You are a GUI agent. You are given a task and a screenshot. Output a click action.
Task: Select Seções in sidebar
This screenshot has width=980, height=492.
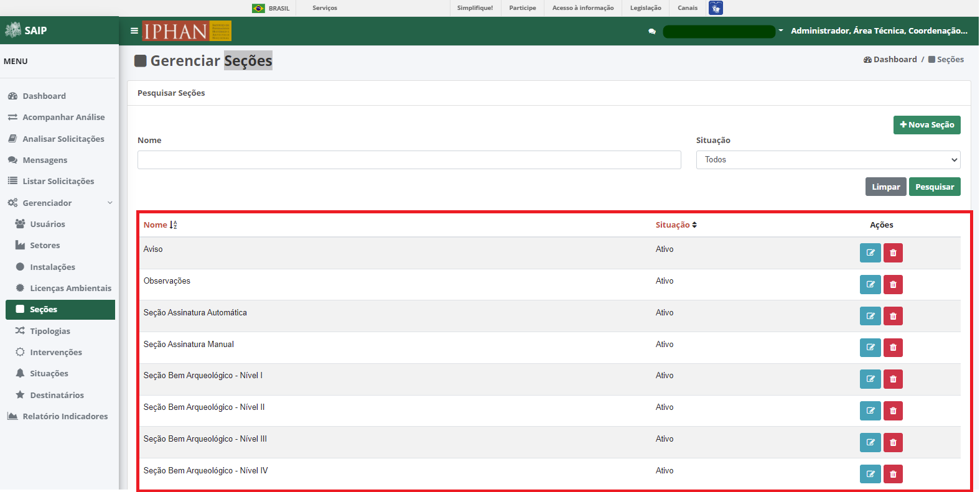[x=60, y=310]
